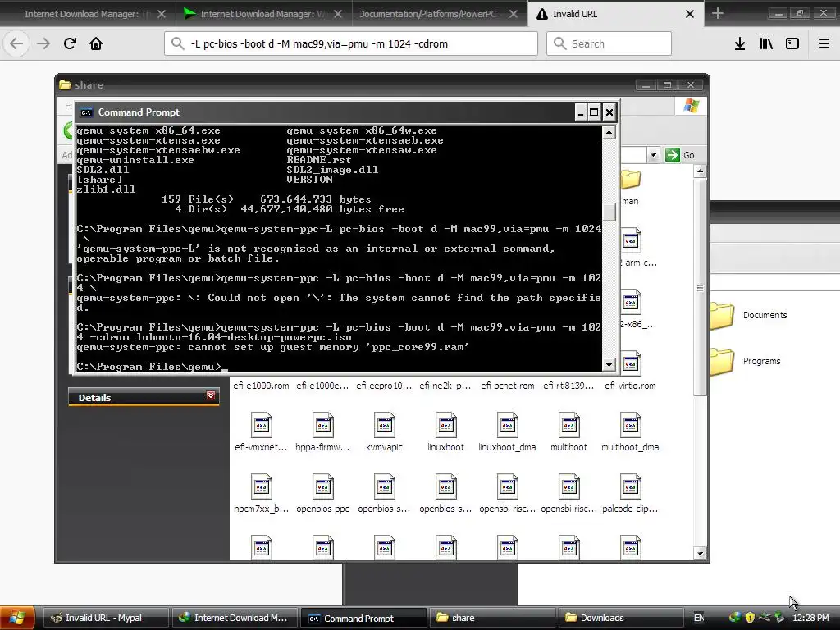The width and height of the screenshot is (840, 630).
Task: Open the share window address dropdown
Action: 653,155
